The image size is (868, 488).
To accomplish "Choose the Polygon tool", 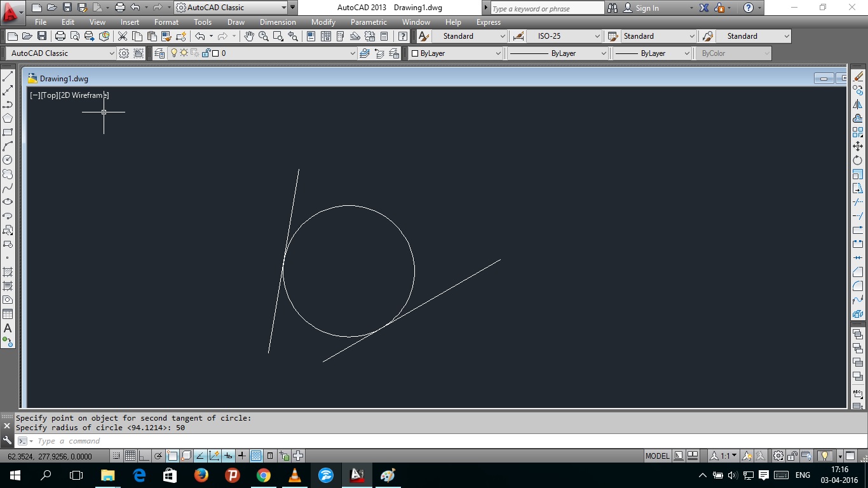I will click(8, 119).
